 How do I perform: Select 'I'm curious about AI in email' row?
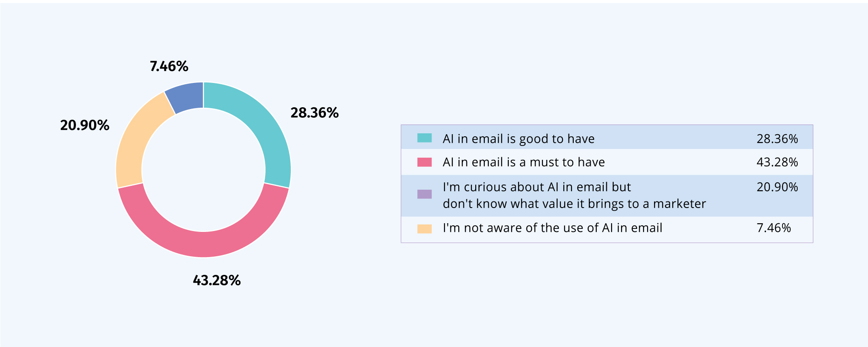click(607, 195)
